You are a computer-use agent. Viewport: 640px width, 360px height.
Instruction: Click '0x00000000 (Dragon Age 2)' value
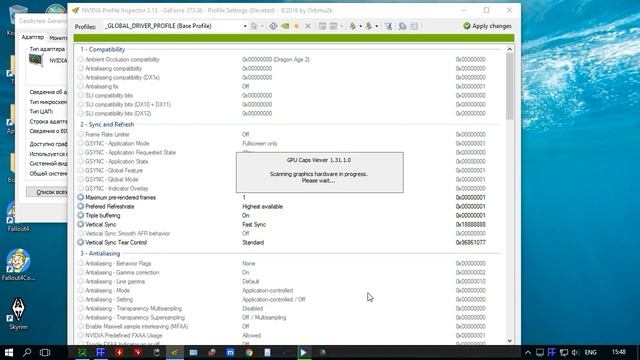pyautogui.click(x=276, y=60)
